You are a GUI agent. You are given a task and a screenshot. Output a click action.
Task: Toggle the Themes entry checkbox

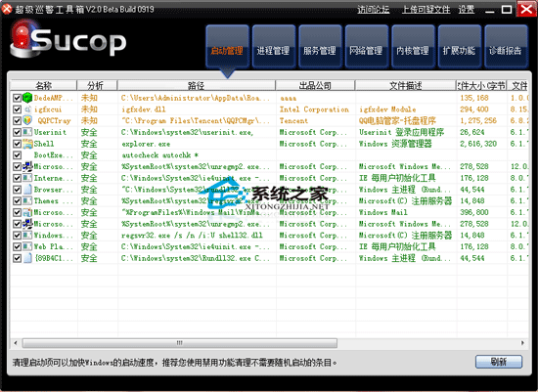(x=17, y=201)
